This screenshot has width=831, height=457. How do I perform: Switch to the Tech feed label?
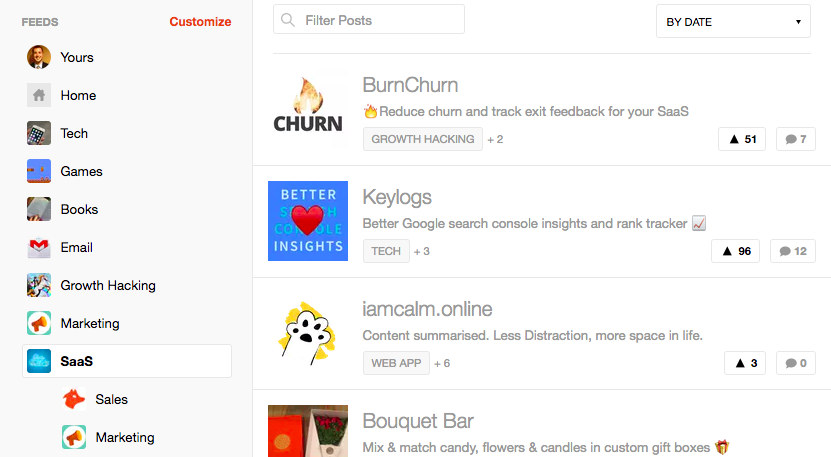74,133
